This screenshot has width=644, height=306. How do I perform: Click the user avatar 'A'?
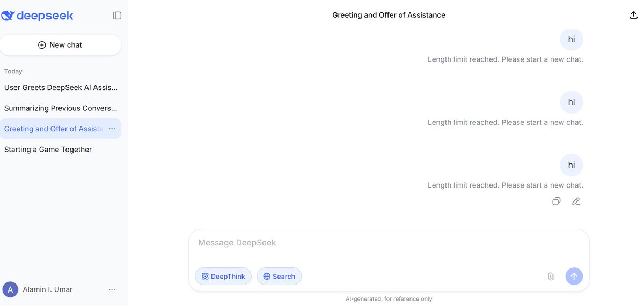tap(10, 289)
